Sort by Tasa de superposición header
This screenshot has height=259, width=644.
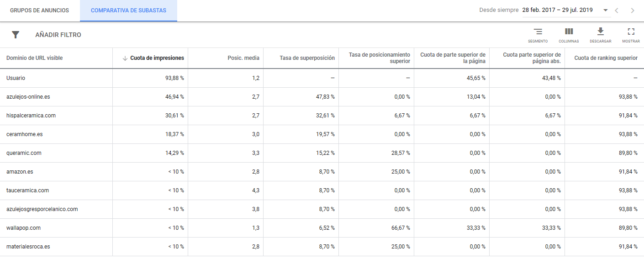click(x=307, y=58)
